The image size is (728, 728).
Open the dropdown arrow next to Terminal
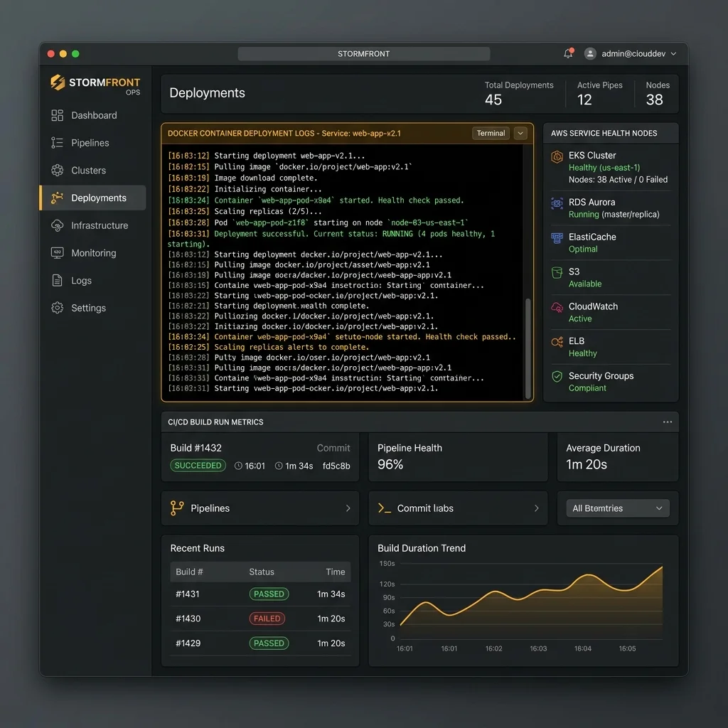tap(520, 133)
